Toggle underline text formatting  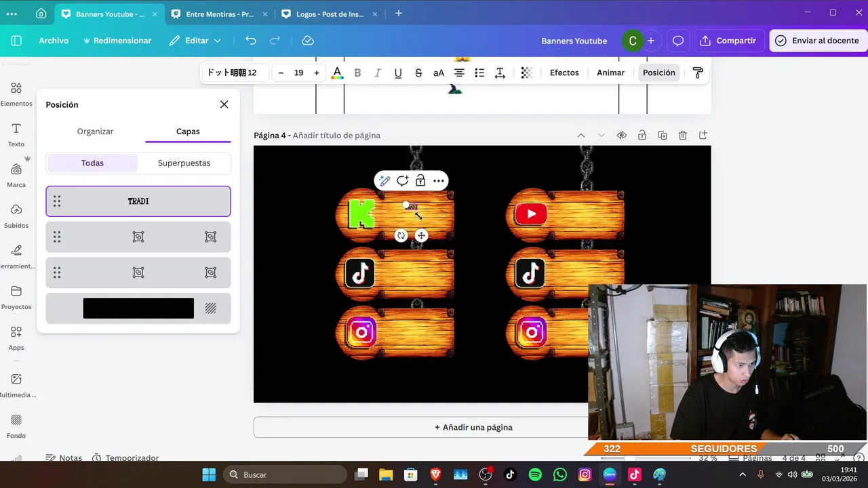(x=398, y=73)
